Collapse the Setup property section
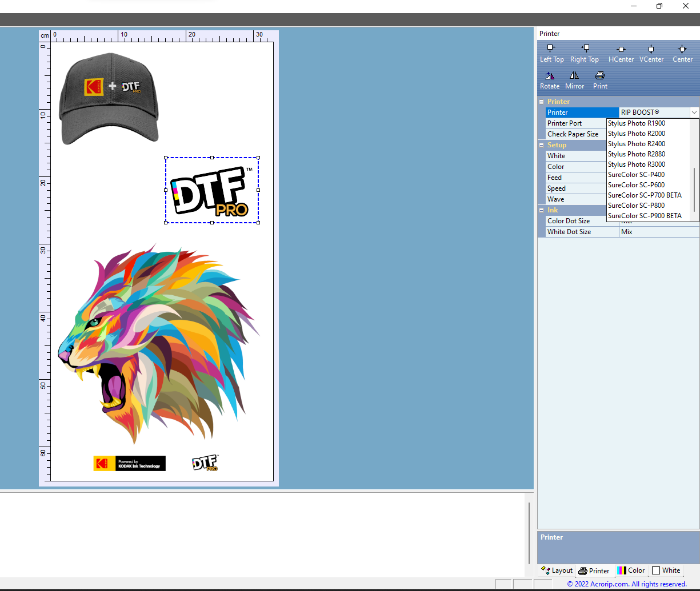Image resolution: width=700 pixels, height=591 pixels. 541,145
